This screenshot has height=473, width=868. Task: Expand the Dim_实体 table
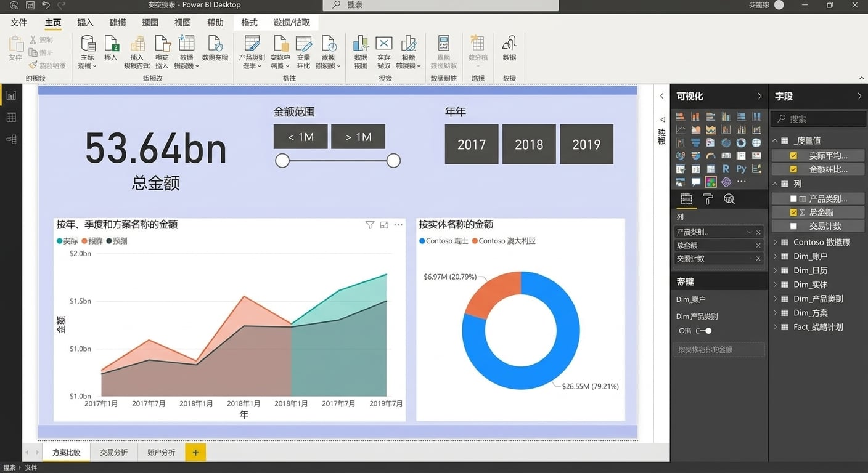click(x=776, y=285)
